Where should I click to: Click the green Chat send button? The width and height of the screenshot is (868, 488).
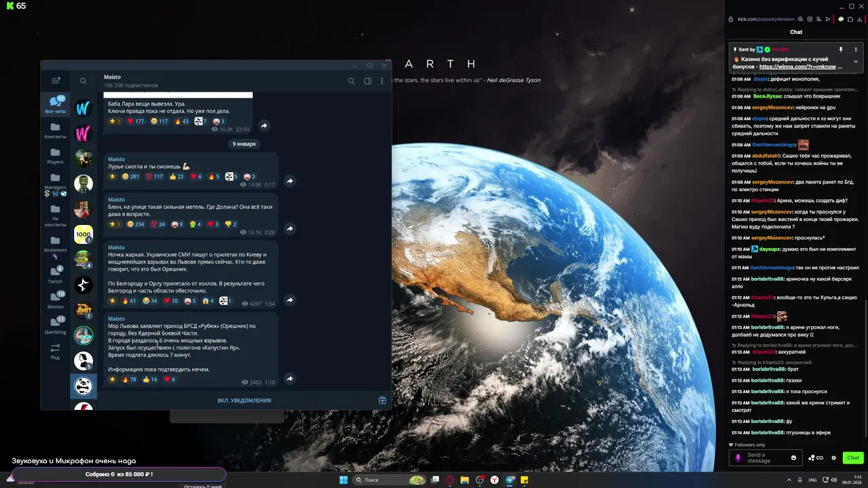coord(853,457)
